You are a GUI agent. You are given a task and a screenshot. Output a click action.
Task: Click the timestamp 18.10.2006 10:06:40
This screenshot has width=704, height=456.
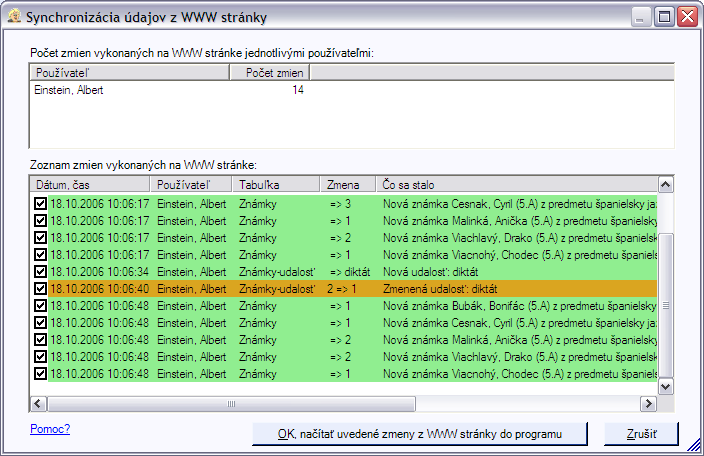tap(99, 289)
